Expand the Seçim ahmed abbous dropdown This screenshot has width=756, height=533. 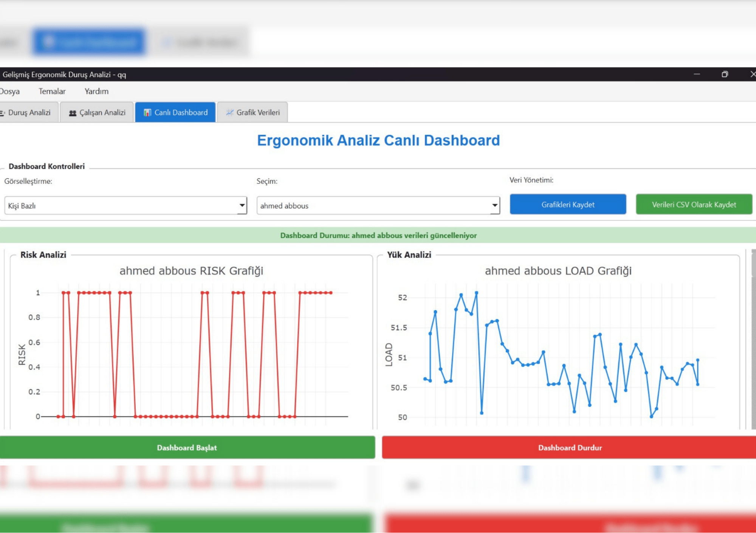tap(378, 205)
